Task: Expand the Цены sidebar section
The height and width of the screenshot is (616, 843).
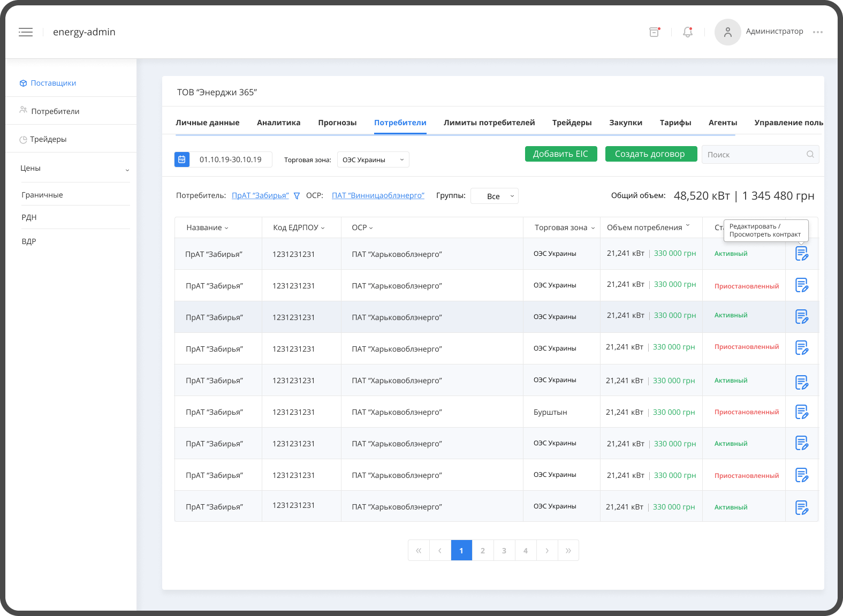Action: 75,169
